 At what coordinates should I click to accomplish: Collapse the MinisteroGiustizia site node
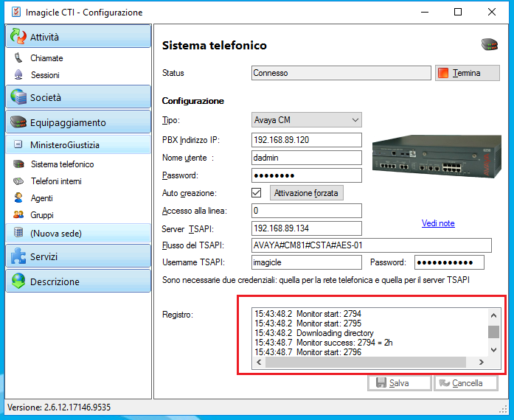pos(18,145)
